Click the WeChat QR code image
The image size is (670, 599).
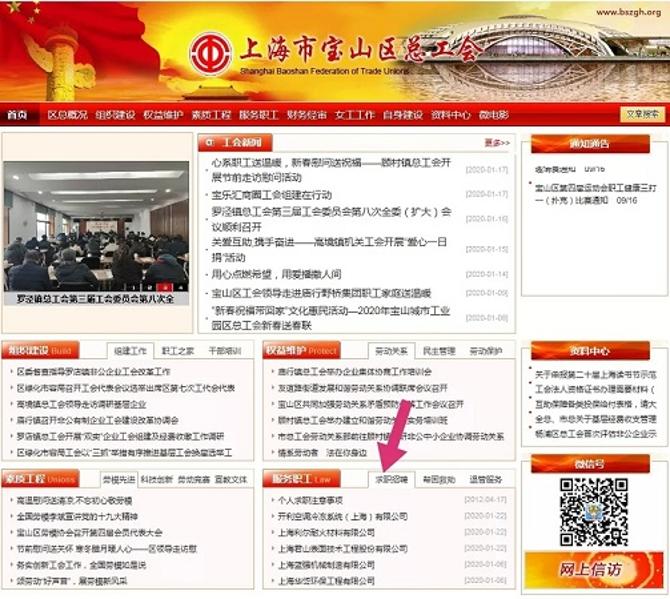click(593, 512)
